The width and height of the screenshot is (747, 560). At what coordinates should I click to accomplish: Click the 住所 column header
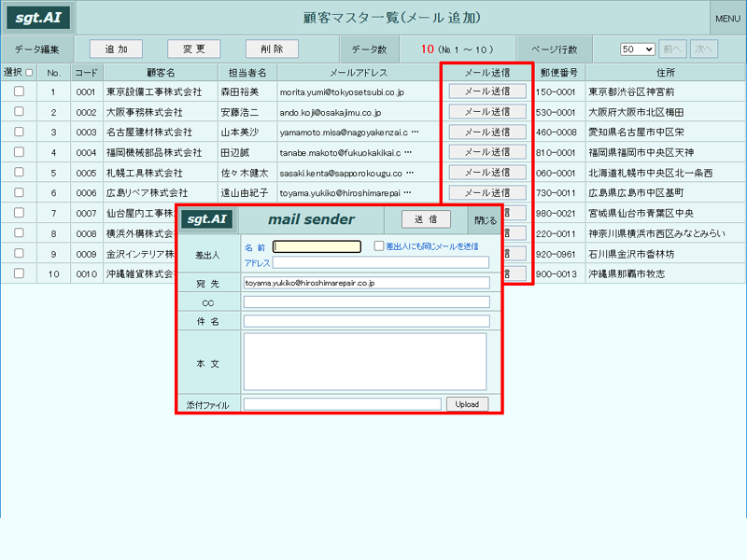(666, 73)
